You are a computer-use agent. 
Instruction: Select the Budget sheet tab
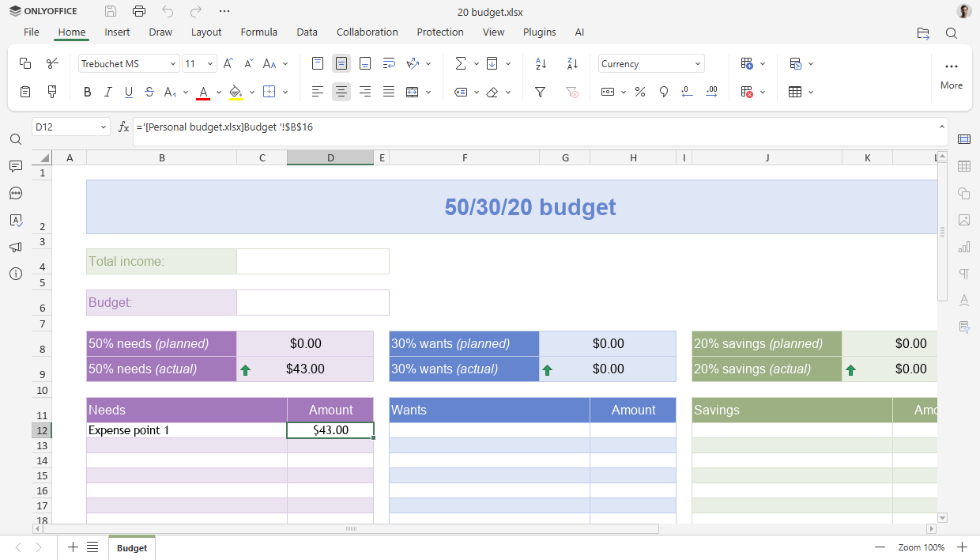[132, 547]
